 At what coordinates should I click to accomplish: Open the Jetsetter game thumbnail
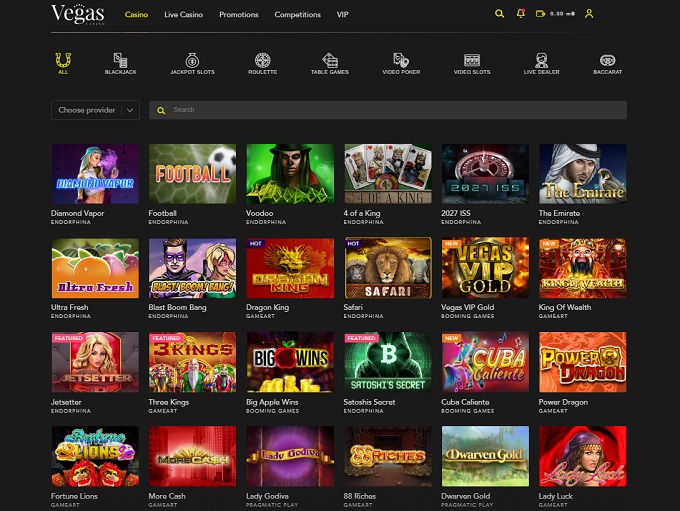tap(95, 362)
